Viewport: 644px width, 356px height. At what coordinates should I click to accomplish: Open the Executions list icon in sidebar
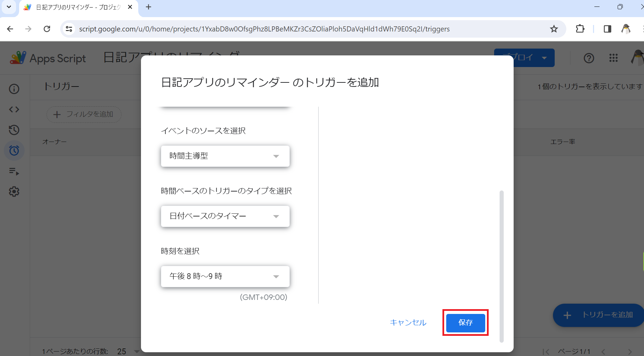click(14, 171)
